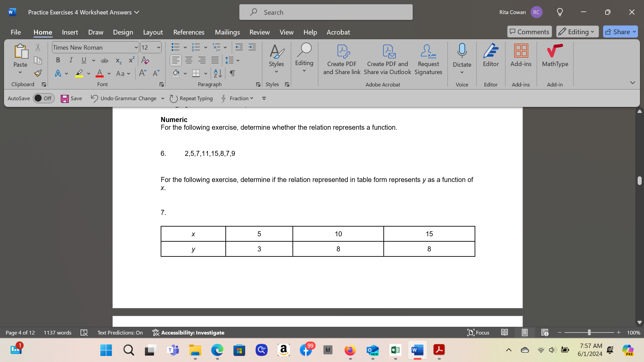This screenshot has height=362, width=644.
Task: Click the Copy icon in Clipboard group
Action: 38,60
